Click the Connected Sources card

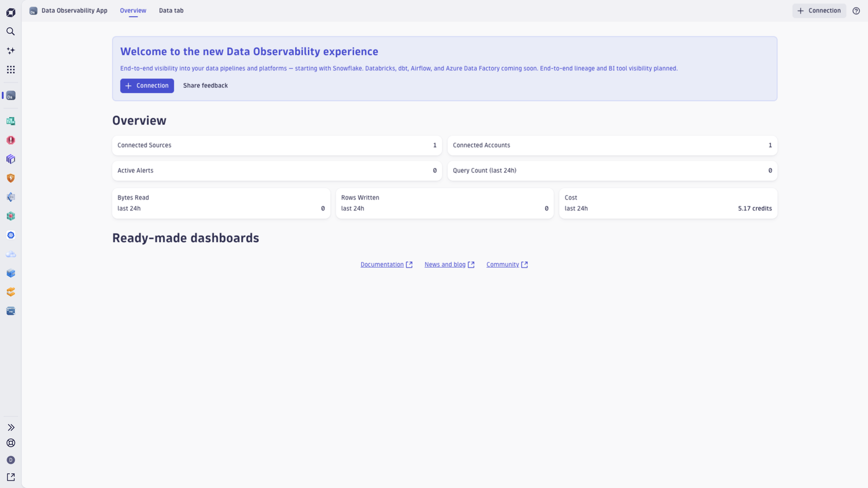[277, 145]
